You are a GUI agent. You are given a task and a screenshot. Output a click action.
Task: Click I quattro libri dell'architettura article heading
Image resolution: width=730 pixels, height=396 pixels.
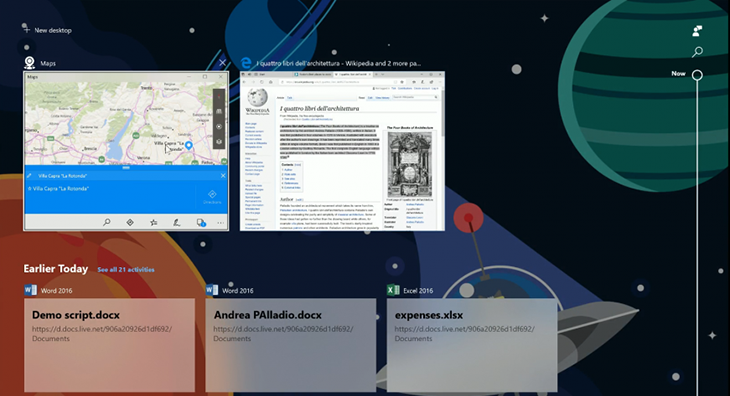319,108
